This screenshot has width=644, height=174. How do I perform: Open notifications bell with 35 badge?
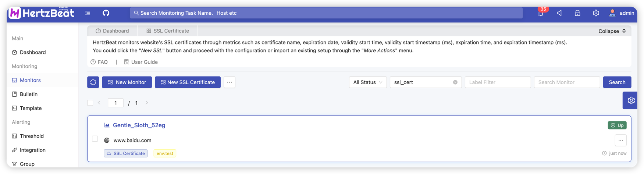click(x=541, y=13)
